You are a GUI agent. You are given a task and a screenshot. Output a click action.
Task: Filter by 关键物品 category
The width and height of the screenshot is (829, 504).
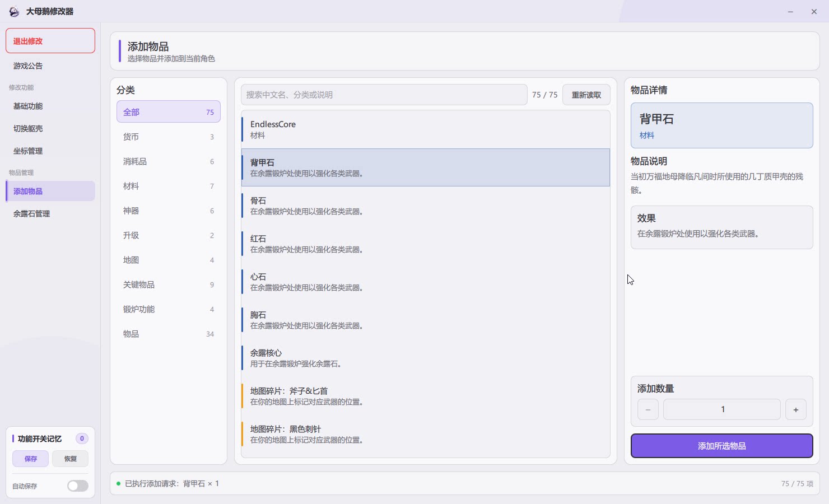click(x=169, y=284)
